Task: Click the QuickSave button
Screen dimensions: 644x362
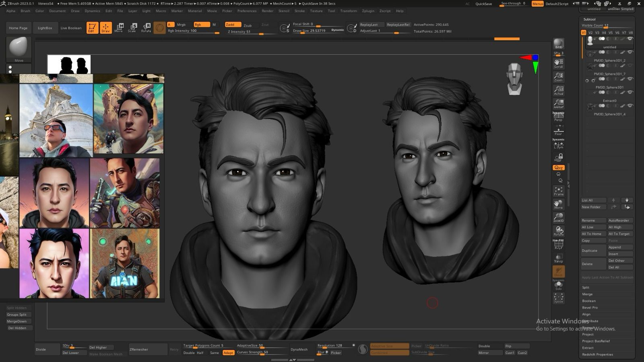Action: click(483, 4)
